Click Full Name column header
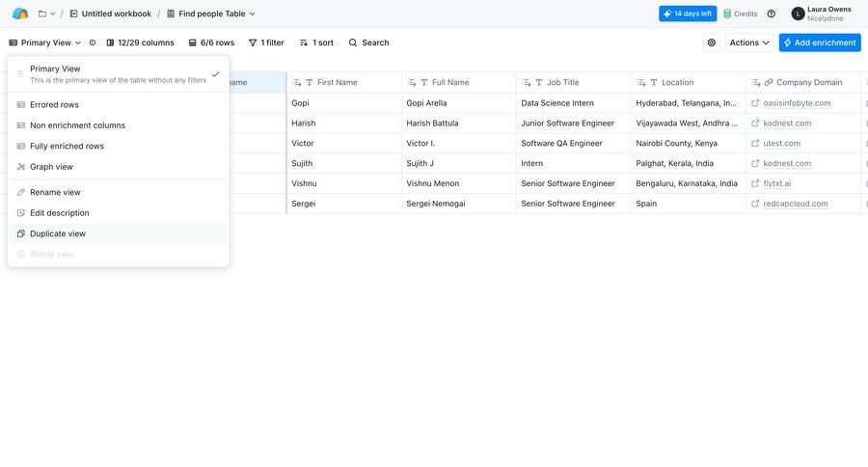The height and width of the screenshot is (467, 868). pos(459,83)
